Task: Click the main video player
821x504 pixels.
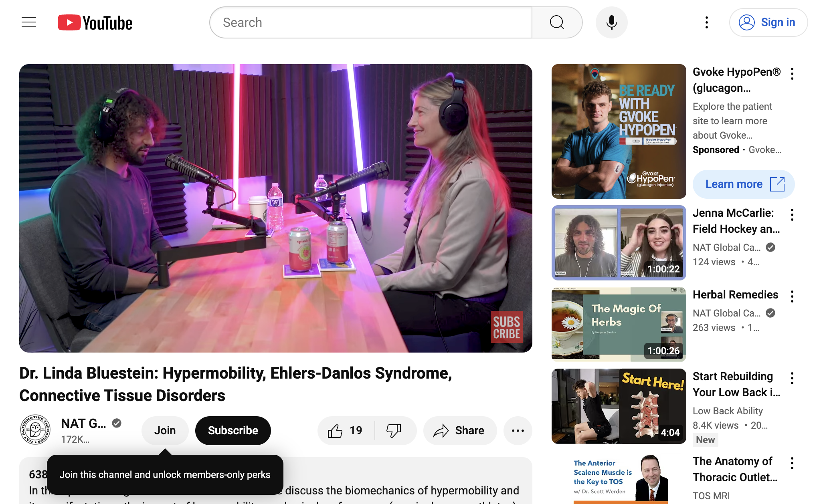Action: point(276,208)
